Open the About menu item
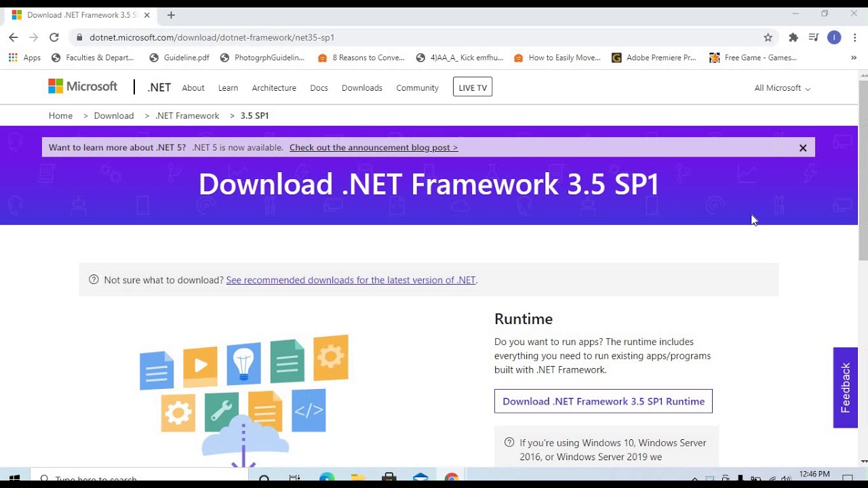The height and width of the screenshot is (488, 868). tap(193, 87)
